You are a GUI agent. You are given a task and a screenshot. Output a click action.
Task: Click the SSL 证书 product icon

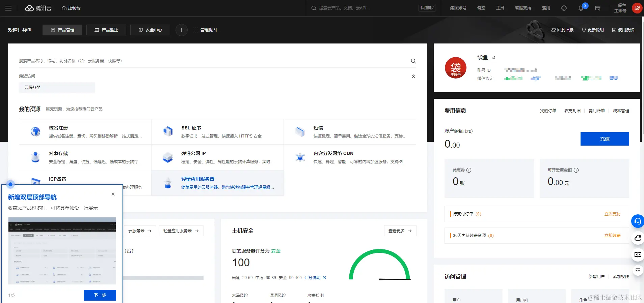pyautogui.click(x=168, y=132)
